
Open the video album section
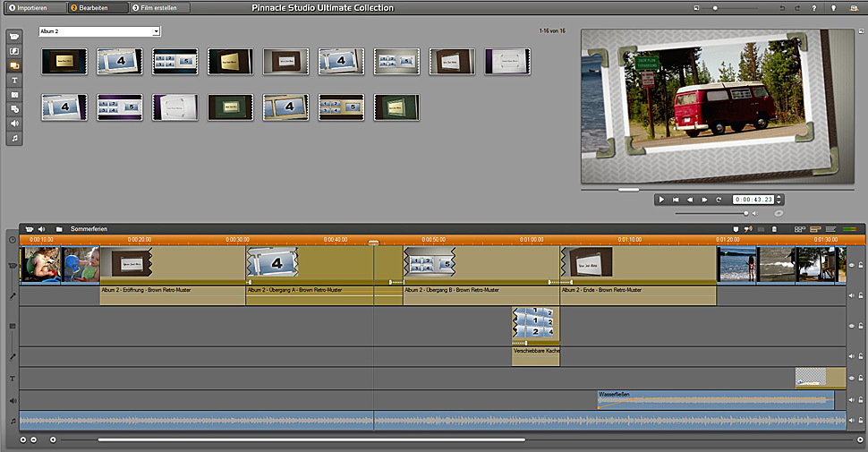click(x=14, y=37)
